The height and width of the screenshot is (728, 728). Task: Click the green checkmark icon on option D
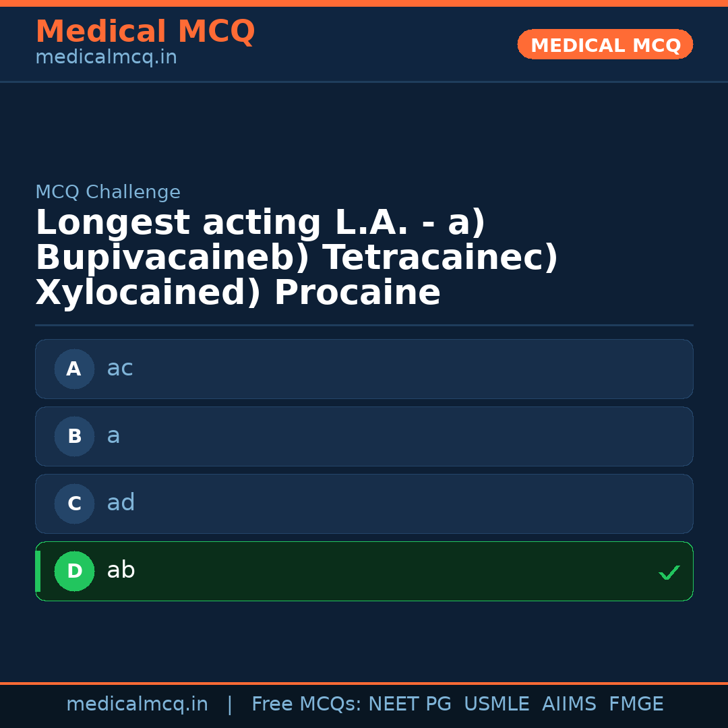click(x=669, y=572)
